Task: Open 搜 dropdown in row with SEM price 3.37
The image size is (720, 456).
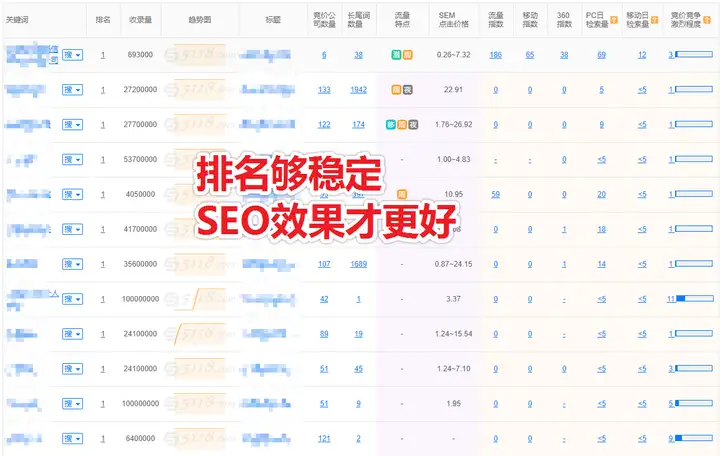Action: [73, 299]
